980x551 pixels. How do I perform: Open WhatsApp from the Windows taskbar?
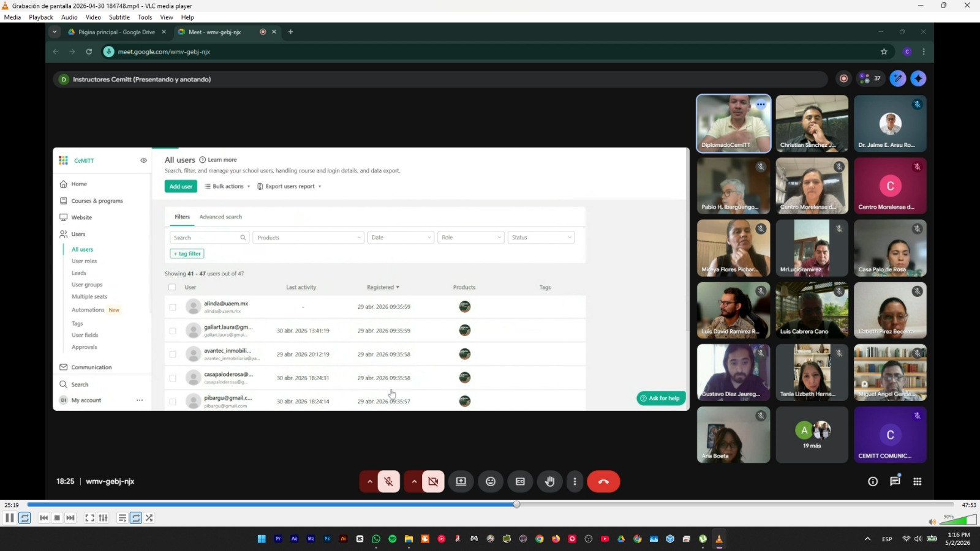coord(376,539)
